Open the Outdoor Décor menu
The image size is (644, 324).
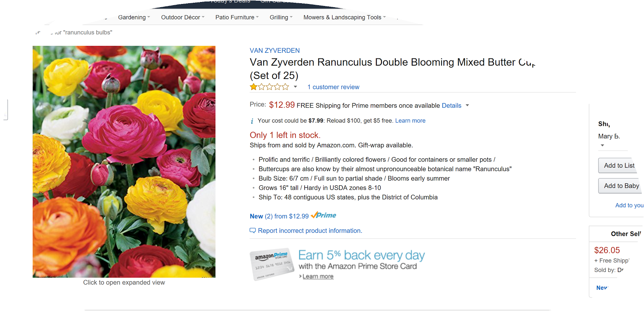pyautogui.click(x=182, y=17)
